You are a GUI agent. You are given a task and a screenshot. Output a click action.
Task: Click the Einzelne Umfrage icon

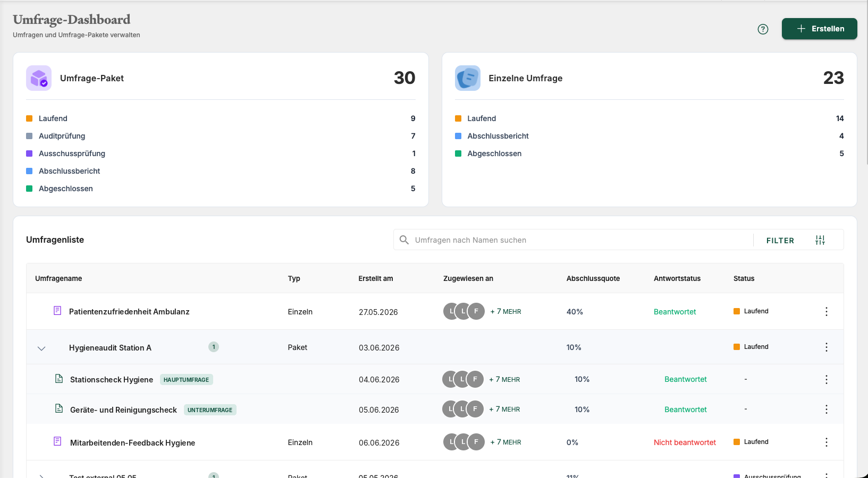tap(468, 78)
